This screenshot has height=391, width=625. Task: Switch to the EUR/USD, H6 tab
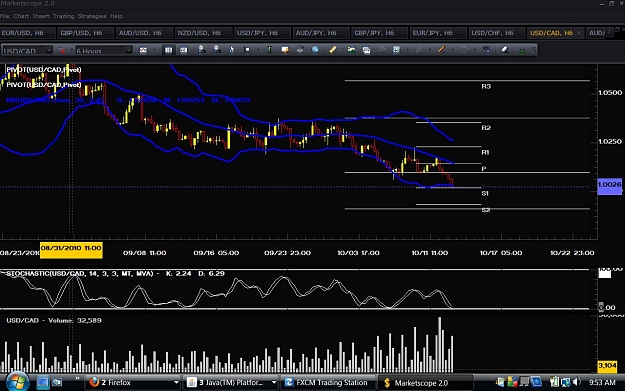point(27,33)
